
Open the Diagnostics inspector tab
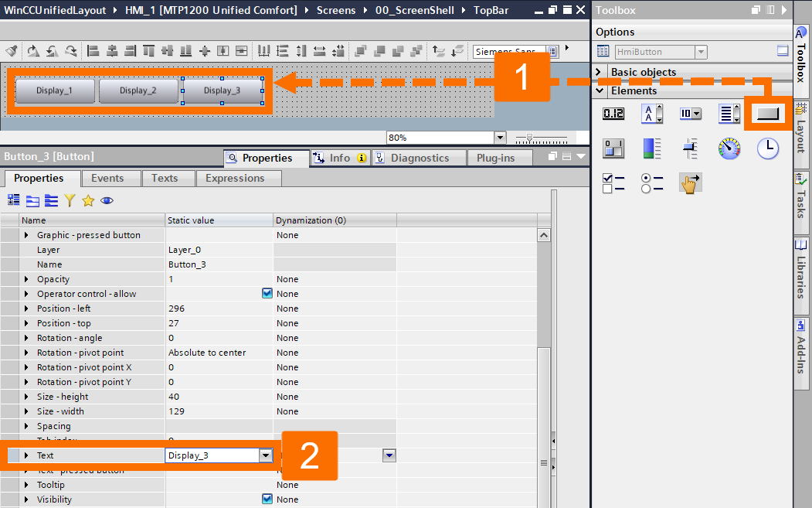coord(420,158)
